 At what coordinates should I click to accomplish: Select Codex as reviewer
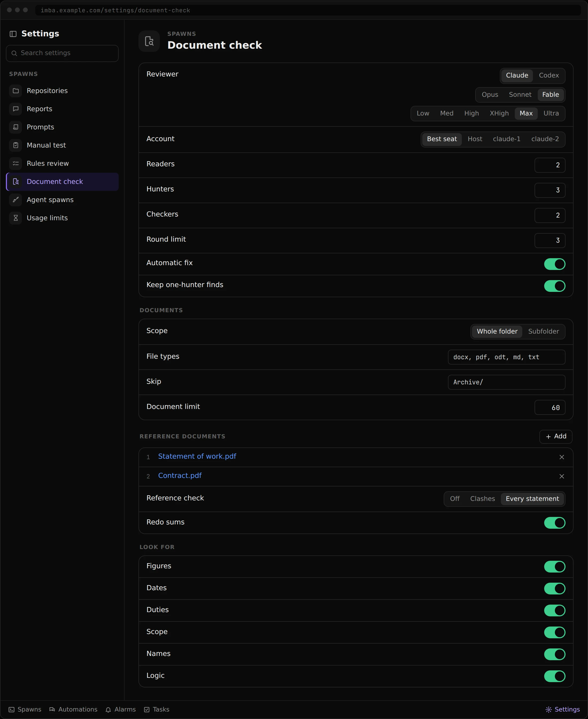(x=549, y=76)
